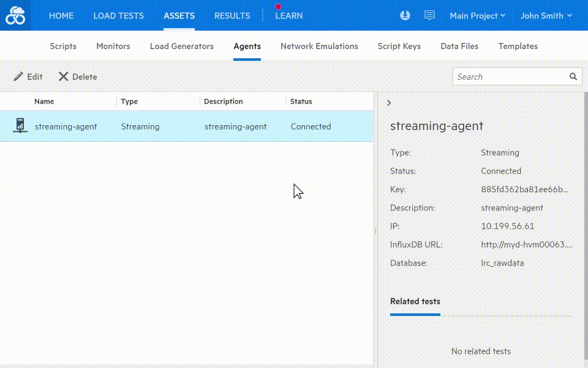The image size is (588, 368).
Task: Click the Edit pencil icon
Action: click(x=18, y=77)
